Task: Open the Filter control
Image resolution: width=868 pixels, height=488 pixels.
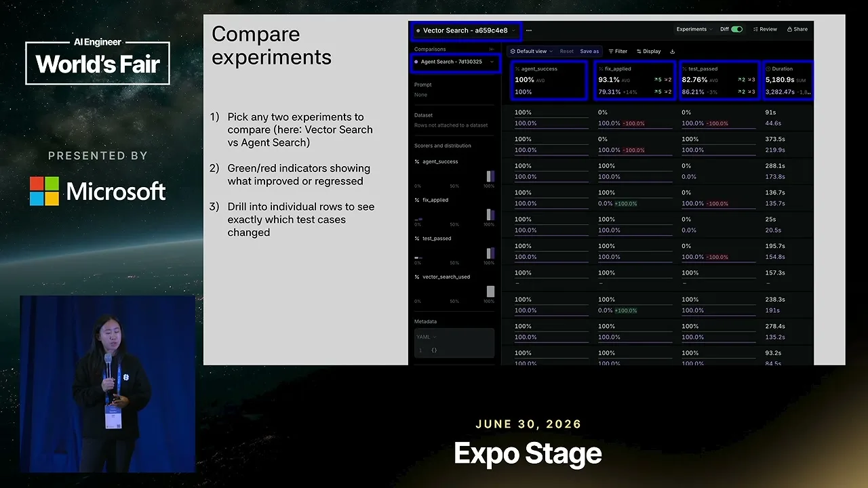Action: [x=618, y=52]
